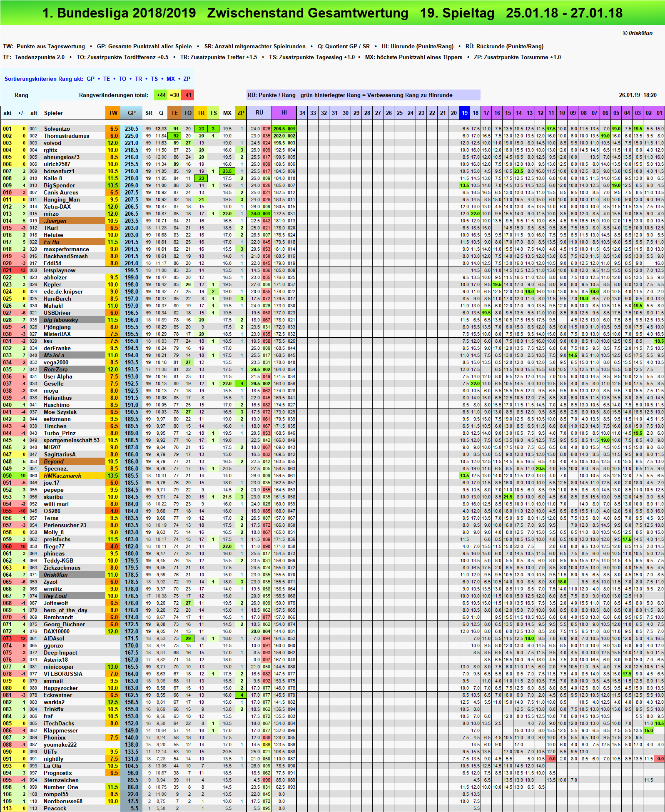The height and width of the screenshot is (812, 665).
Task: Select player Happyzocker
Action: (x=61, y=688)
